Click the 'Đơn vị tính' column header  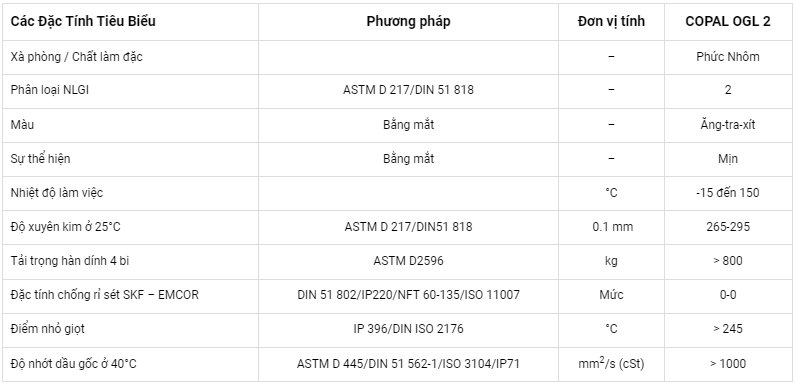point(611,22)
